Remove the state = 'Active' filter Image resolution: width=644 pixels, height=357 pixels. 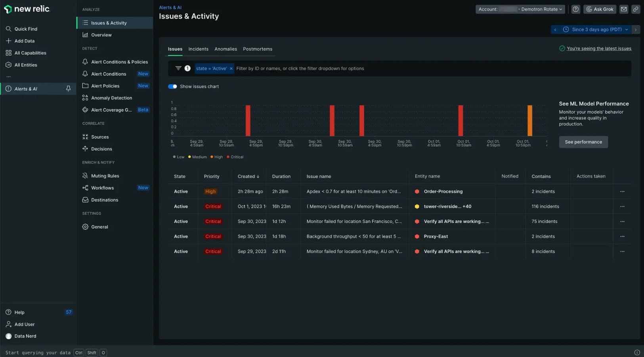click(231, 68)
